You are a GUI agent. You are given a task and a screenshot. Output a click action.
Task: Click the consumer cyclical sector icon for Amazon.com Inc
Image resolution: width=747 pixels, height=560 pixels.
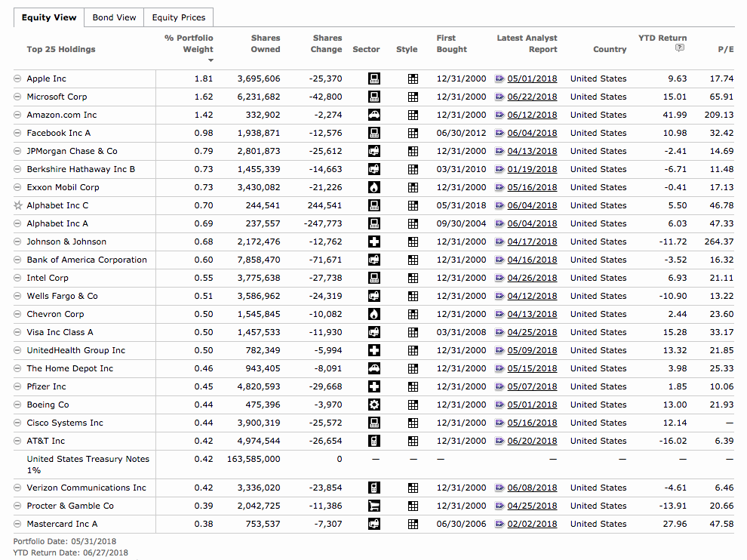pos(374,115)
